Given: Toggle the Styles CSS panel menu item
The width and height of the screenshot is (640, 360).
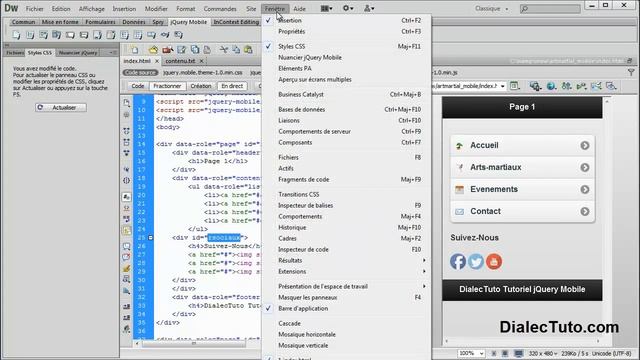Looking at the screenshot, I should 346,47.
